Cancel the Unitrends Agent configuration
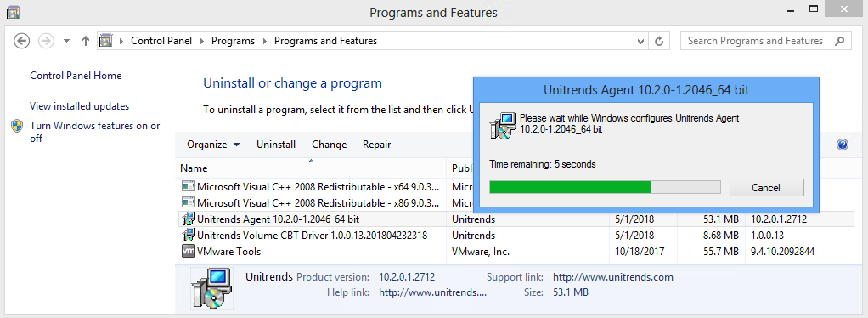This screenshot has width=868, height=318. (x=766, y=187)
